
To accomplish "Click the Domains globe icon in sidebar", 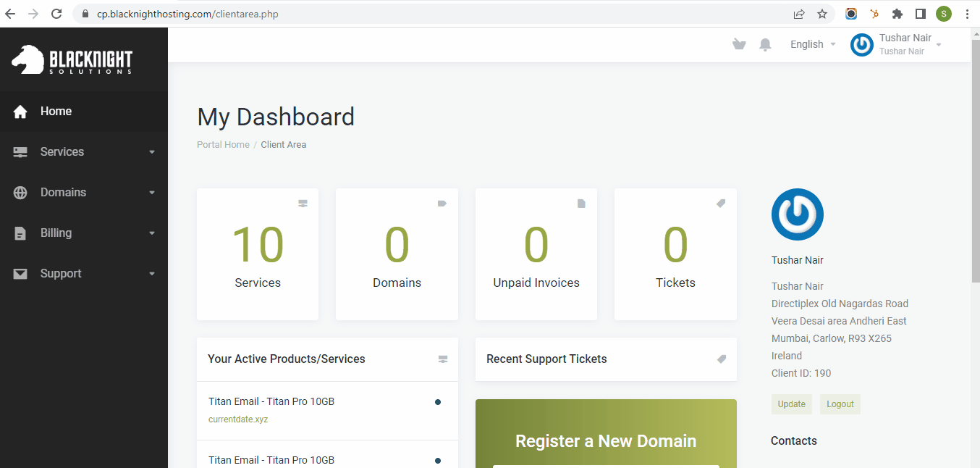I will (x=20, y=193).
